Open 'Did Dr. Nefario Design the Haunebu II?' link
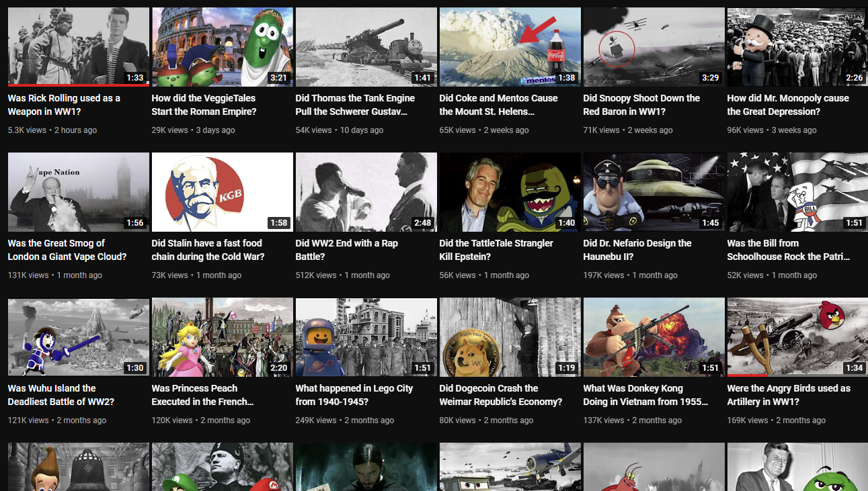 pyautogui.click(x=637, y=250)
